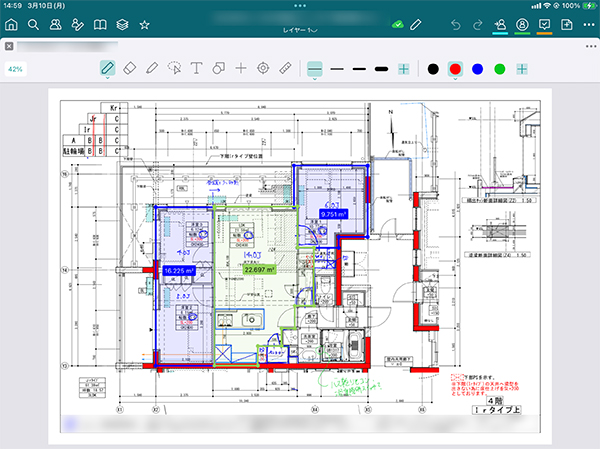This screenshot has height=449, width=600.
Task: Switch to the medium-thick line width
Action: 359,69
